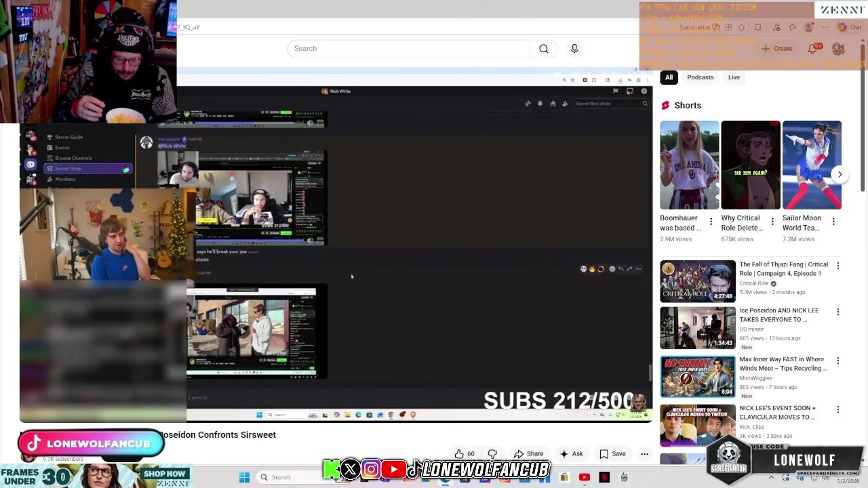The image size is (868, 488).
Task: Like the video with thumbs up
Action: point(465,454)
